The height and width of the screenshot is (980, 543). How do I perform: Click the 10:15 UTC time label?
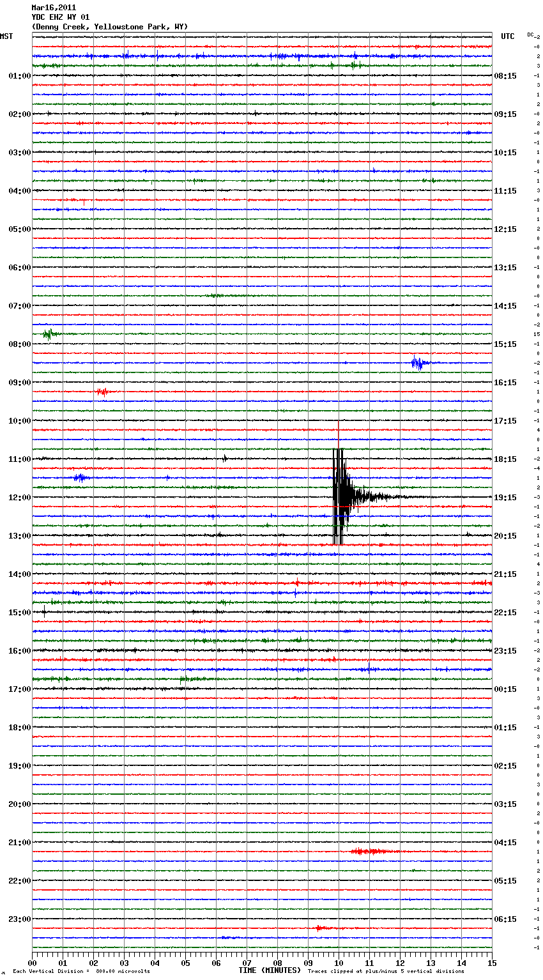(505, 153)
